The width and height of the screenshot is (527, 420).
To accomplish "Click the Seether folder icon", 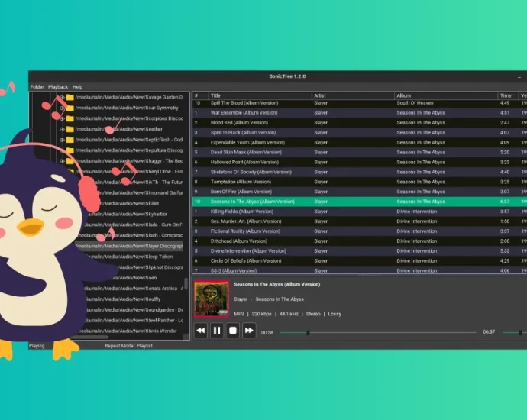I will point(70,129).
